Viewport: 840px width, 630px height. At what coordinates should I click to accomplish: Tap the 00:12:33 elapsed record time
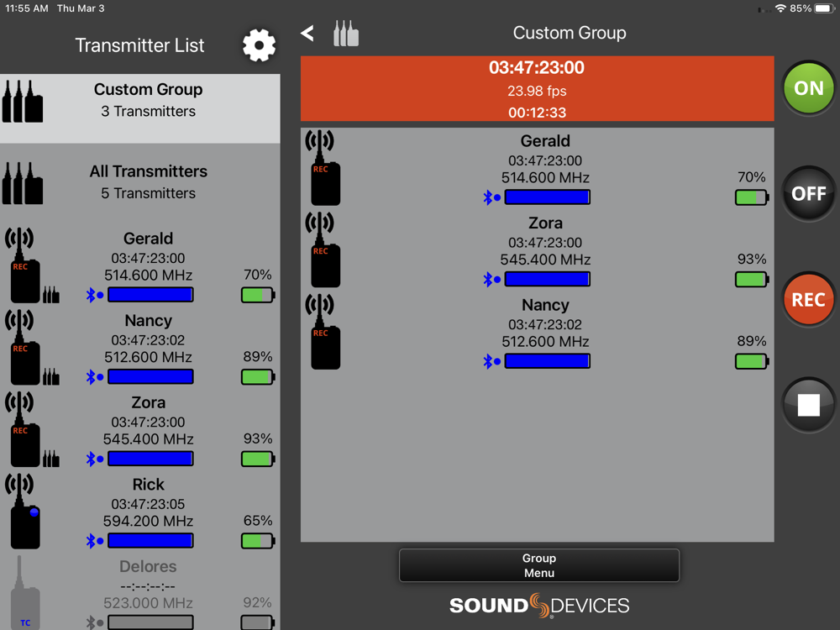(537, 113)
